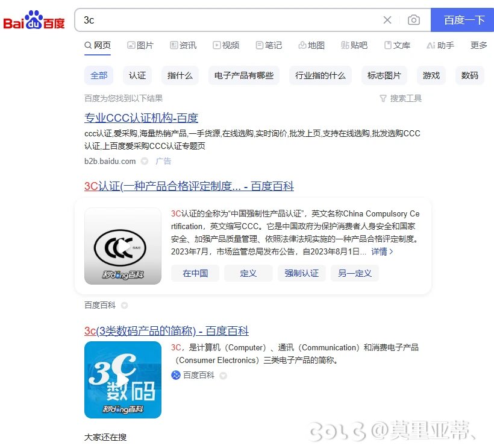Open the Ai 助手 tab
The height and width of the screenshot is (448, 494).
[x=440, y=45]
